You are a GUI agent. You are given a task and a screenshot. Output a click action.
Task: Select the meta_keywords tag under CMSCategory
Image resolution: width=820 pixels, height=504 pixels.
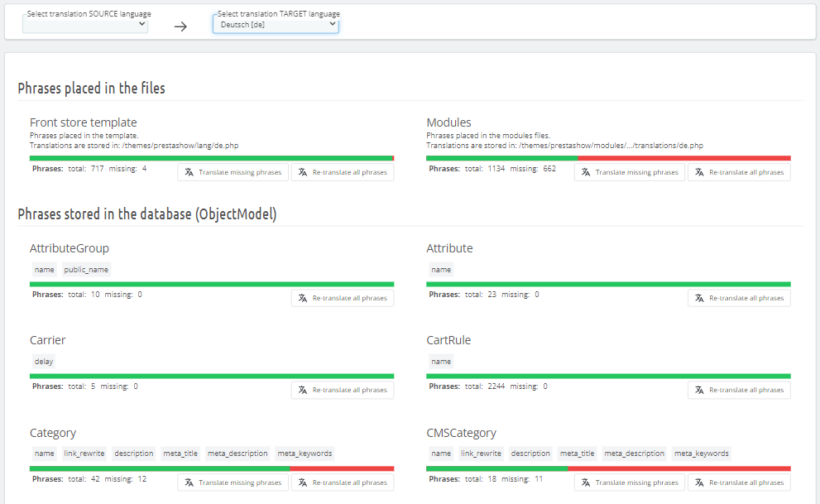pyautogui.click(x=702, y=454)
